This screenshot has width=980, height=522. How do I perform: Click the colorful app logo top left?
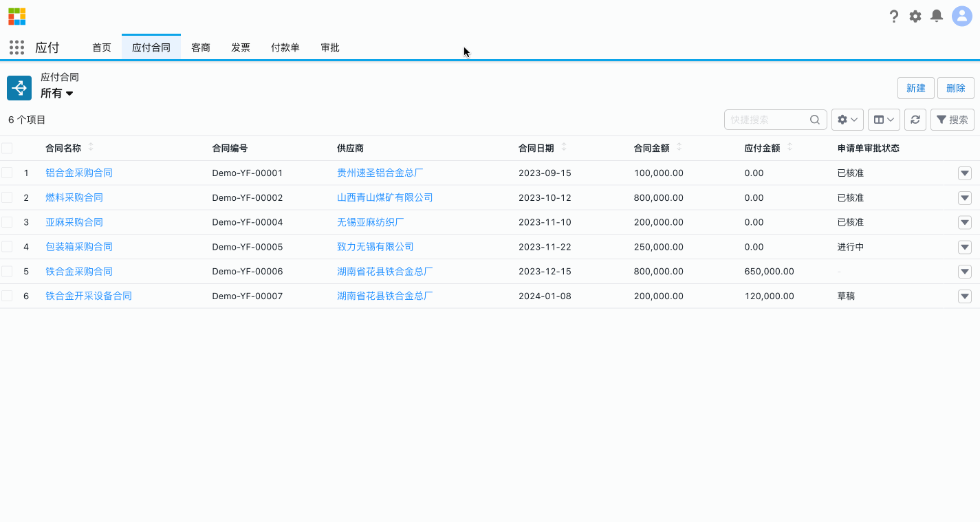[17, 15]
